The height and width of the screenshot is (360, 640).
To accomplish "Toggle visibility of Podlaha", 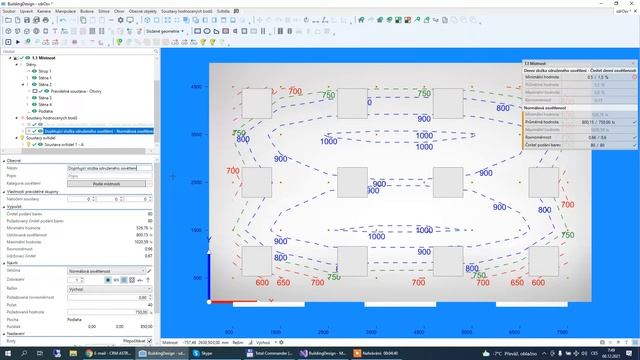I will point(35,111).
